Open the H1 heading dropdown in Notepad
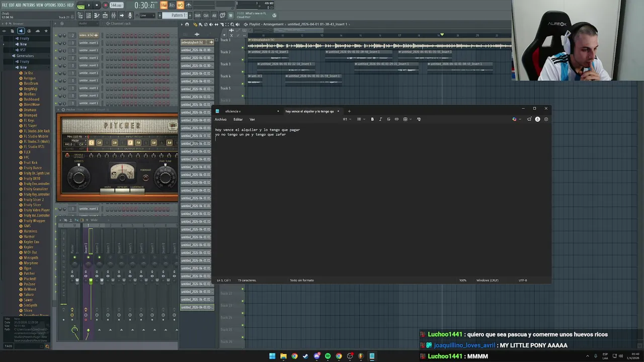This screenshot has height=362, width=644. coord(347,119)
